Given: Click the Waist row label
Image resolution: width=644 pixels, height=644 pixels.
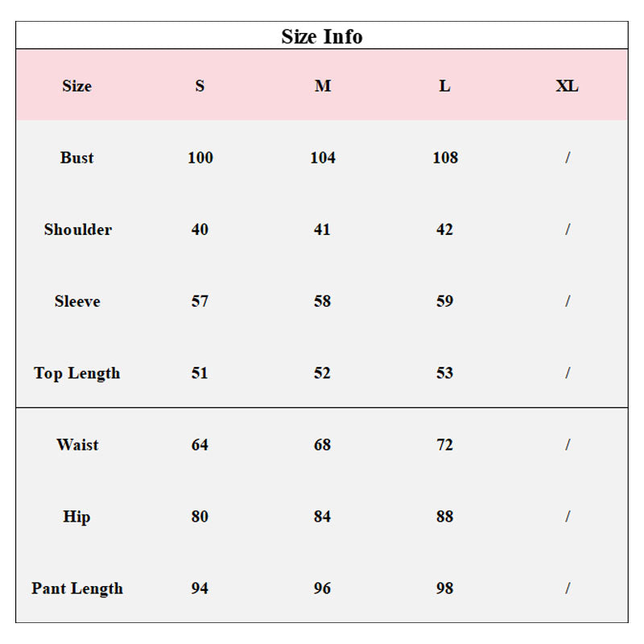Looking at the screenshot, I should (77, 444).
